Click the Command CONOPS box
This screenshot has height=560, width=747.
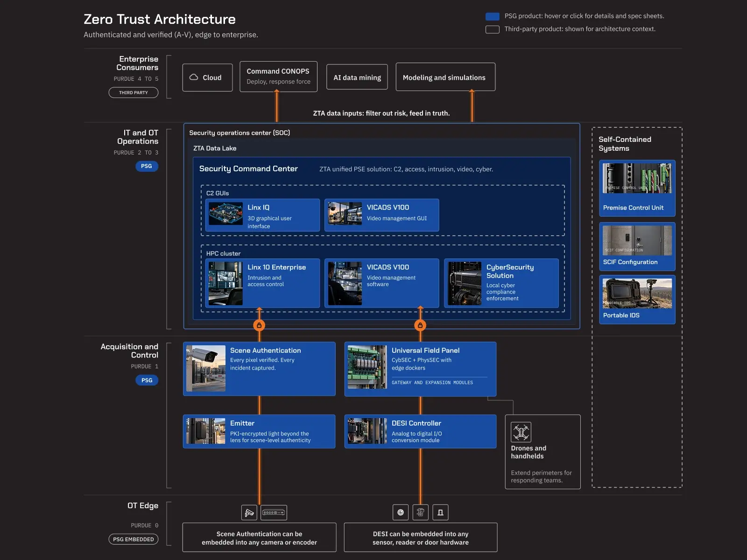point(279,77)
